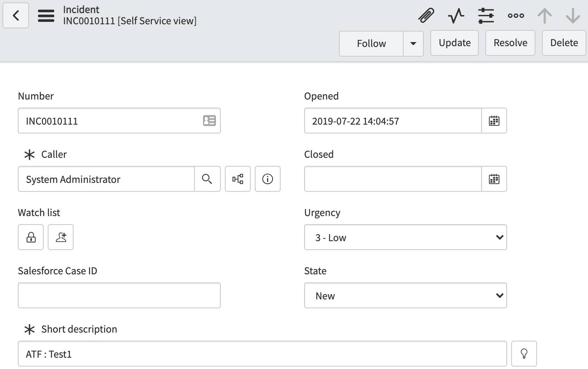Click the card icon in Number field
588x369 pixels.
click(x=209, y=121)
